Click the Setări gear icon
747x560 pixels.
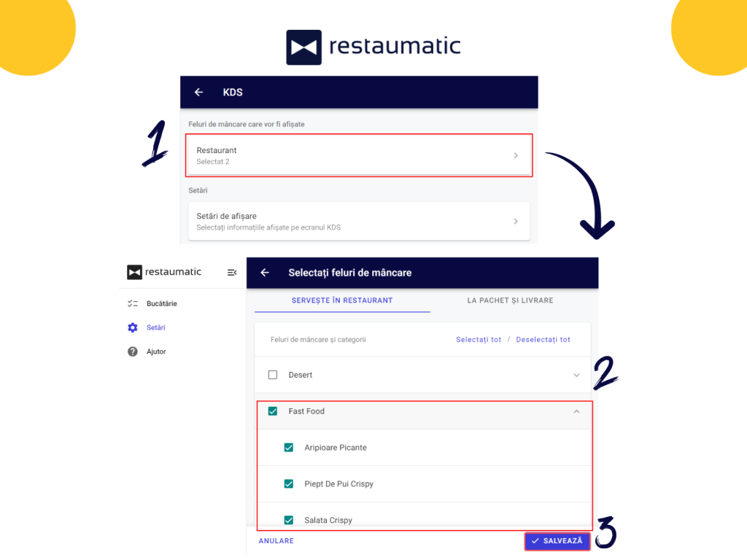(x=133, y=327)
